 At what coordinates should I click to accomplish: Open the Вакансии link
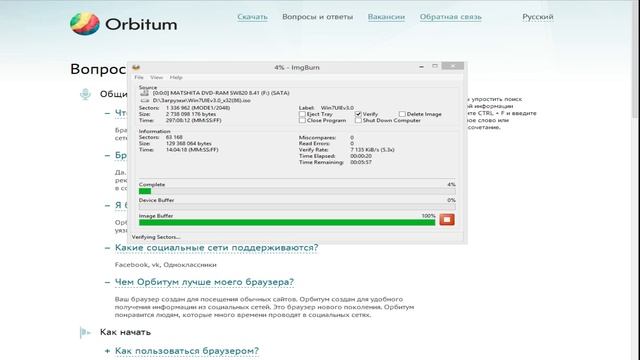pos(386,17)
